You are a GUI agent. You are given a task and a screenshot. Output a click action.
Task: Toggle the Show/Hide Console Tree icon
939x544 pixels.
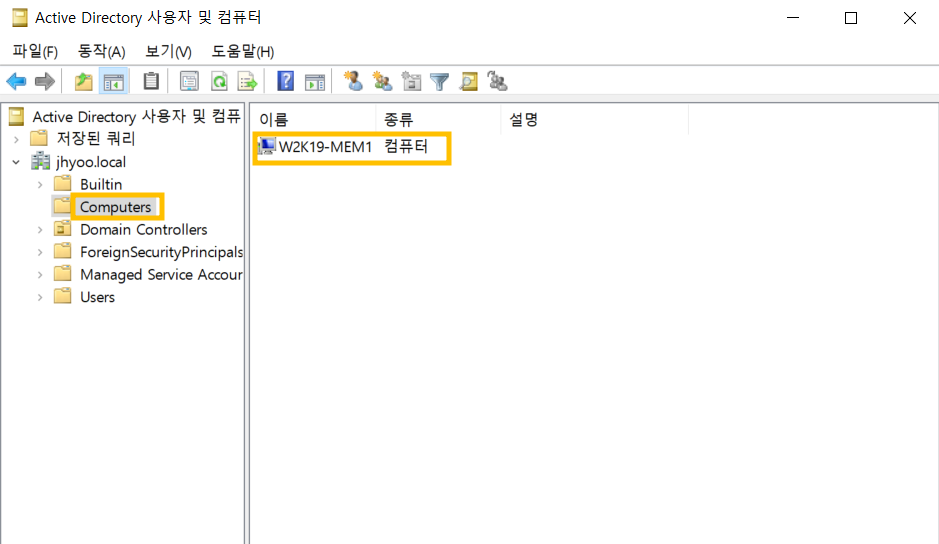tap(113, 81)
